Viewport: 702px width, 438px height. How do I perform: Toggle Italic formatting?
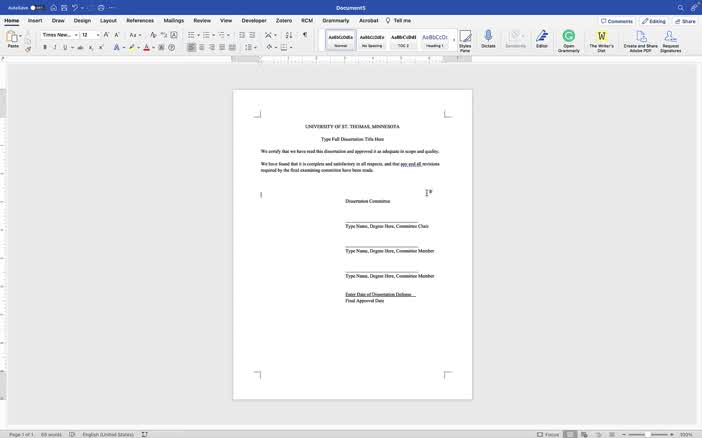55,47
